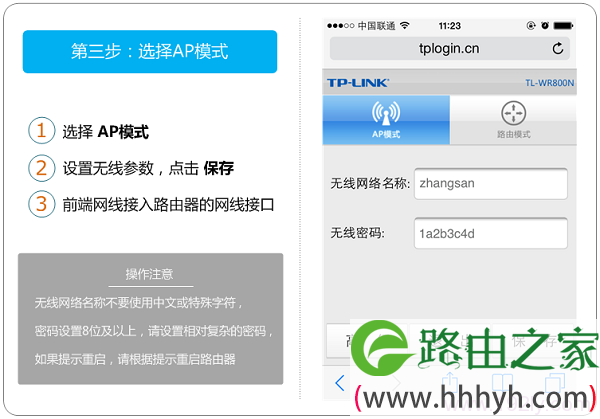Tap the AP模式 antenna icon

(386, 113)
